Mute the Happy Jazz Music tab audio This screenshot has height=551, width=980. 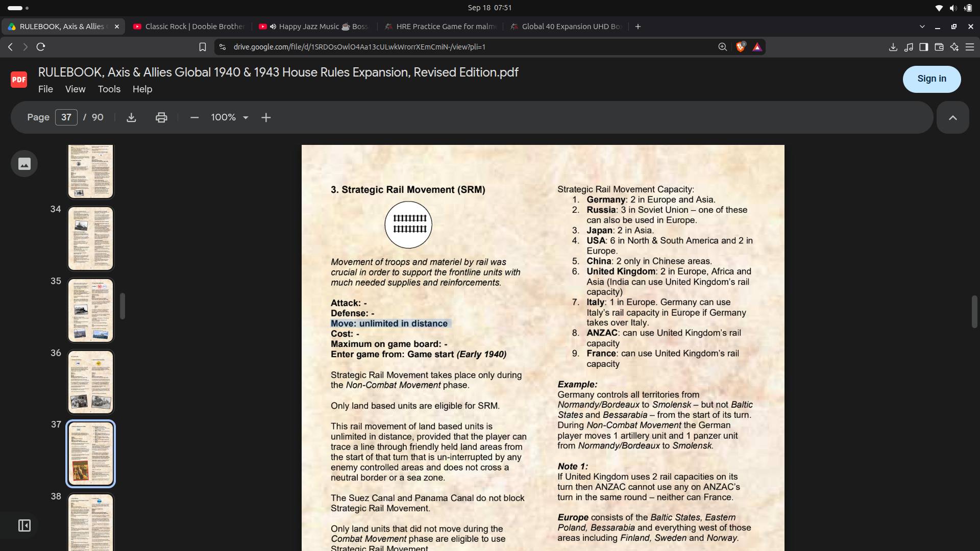pos(273,27)
